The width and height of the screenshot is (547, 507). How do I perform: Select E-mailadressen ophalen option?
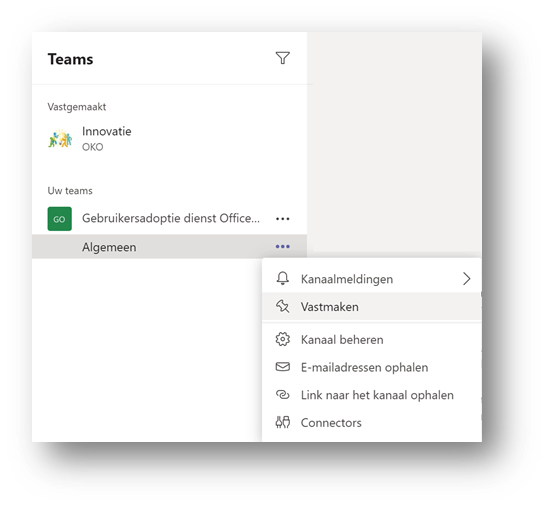pos(372,367)
